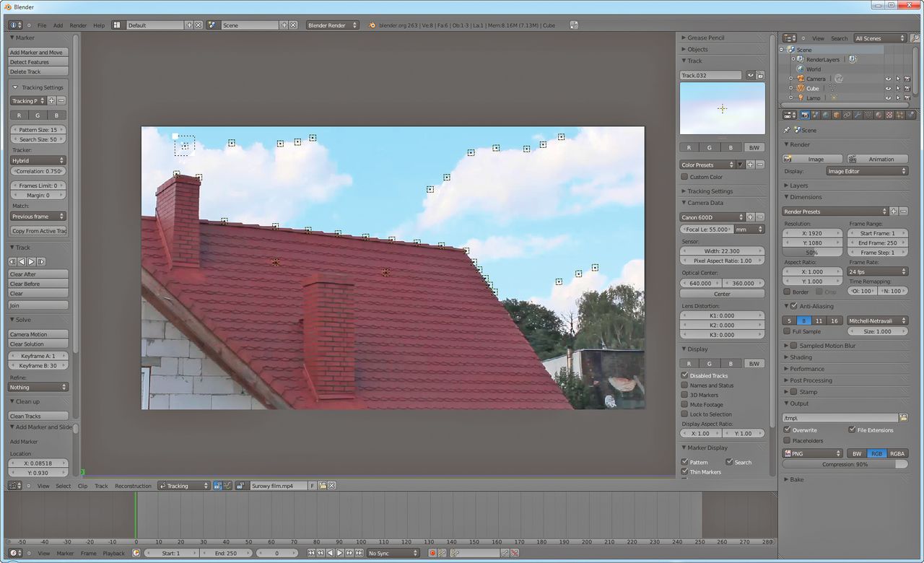The height and width of the screenshot is (563, 924).
Task: Toggle File Extensions checkbox
Action: pos(852,429)
